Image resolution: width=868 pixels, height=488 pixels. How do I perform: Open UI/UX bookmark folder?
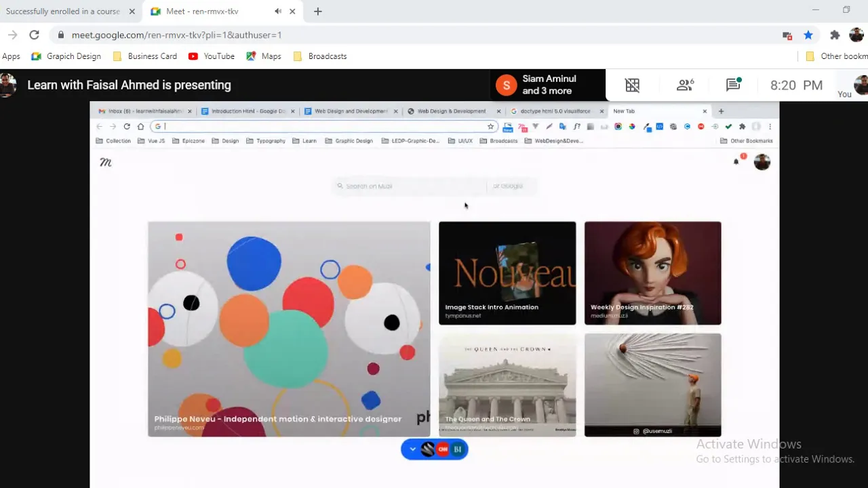[460, 141]
